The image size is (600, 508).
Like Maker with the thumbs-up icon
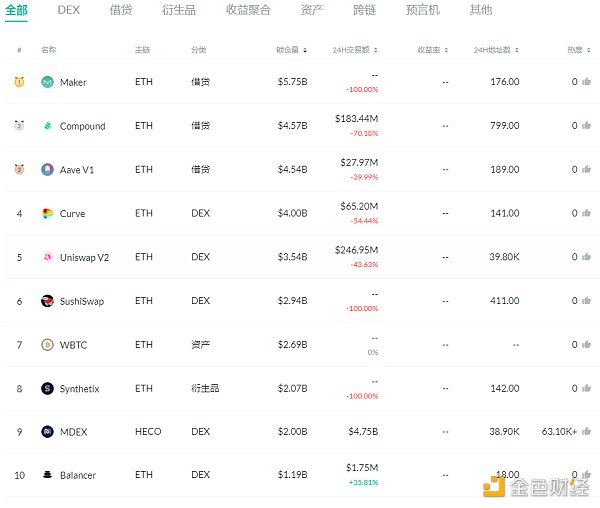pos(586,82)
